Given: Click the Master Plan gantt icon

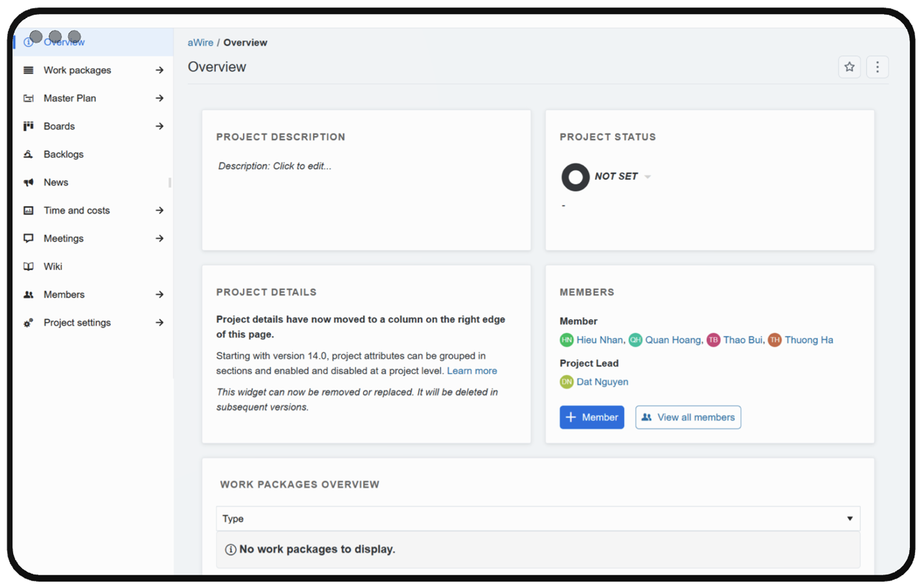Looking at the screenshot, I should point(28,98).
